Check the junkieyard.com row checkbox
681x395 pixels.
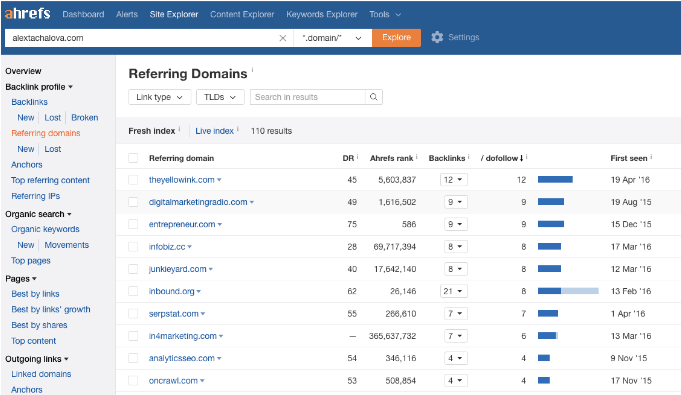[x=133, y=269]
